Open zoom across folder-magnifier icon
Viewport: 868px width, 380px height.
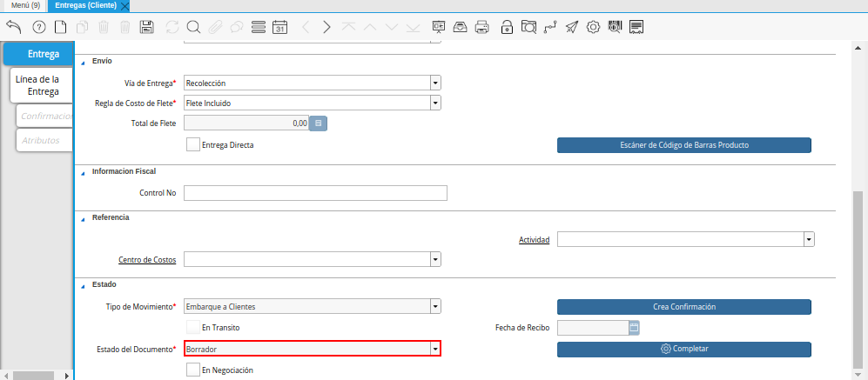[528, 27]
